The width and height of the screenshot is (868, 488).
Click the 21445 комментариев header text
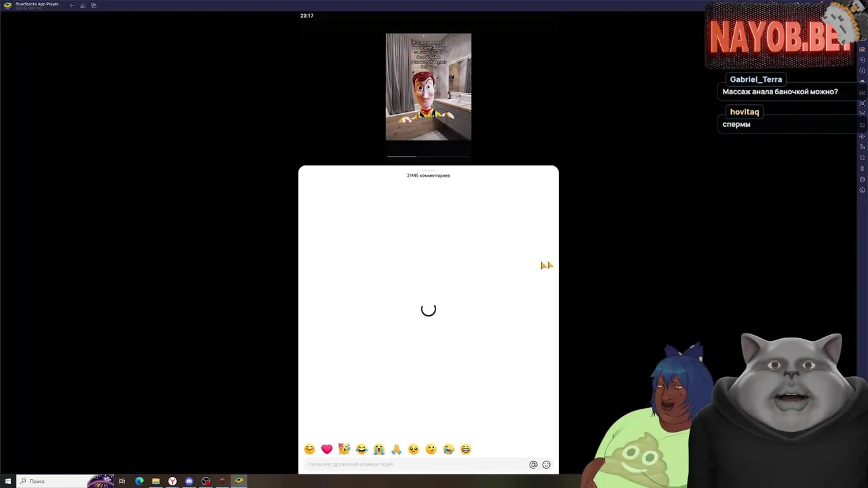[x=429, y=176]
